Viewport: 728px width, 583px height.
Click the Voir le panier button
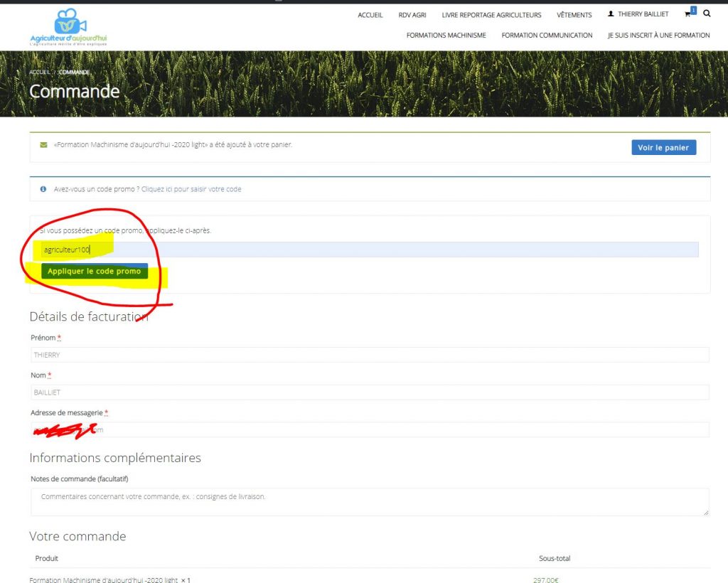click(663, 148)
